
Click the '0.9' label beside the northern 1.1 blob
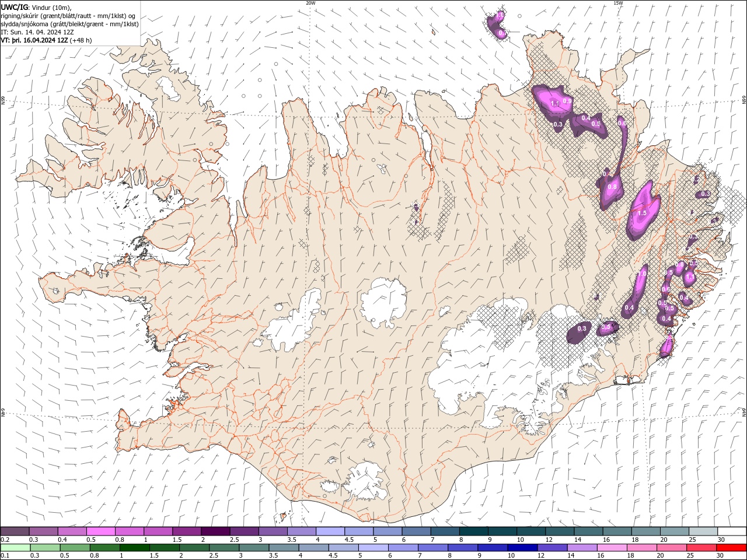(567, 101)
